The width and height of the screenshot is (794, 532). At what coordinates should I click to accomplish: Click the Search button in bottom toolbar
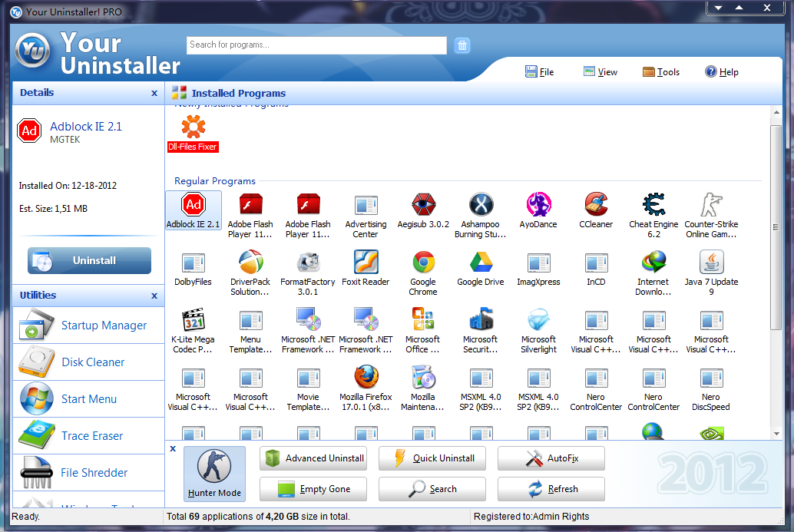click(432, 489)
